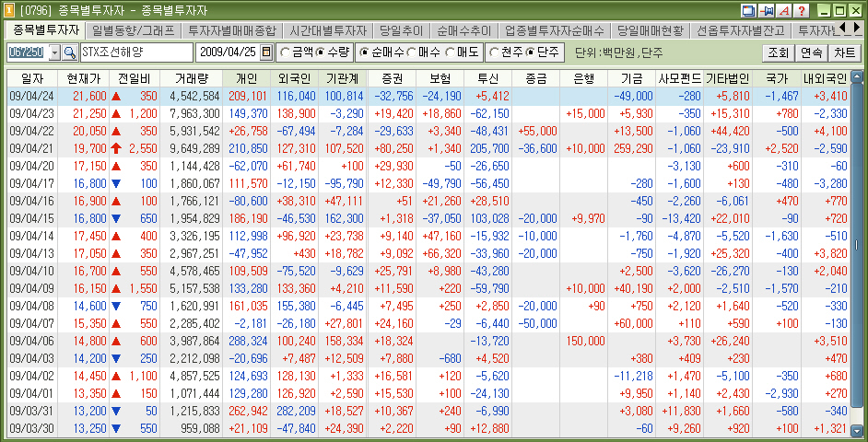
Task: Click the 차트 chart button
Action: coord(844,52)
